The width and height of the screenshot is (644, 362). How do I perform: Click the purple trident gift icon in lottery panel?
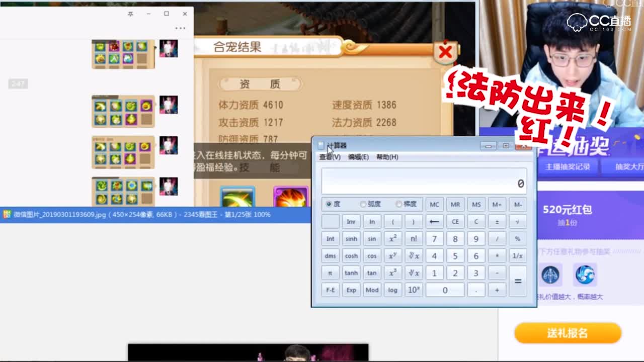click(550, 275)
